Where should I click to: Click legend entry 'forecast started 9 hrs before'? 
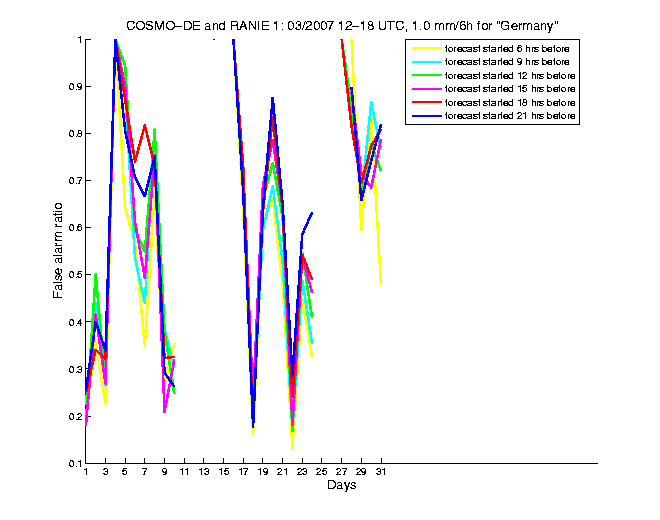tap(507, 62)
